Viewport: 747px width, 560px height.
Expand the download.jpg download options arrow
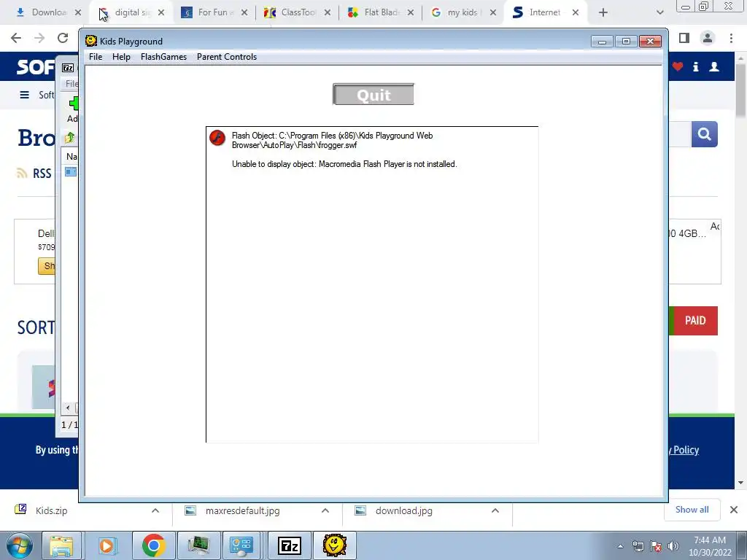(495, 510)
